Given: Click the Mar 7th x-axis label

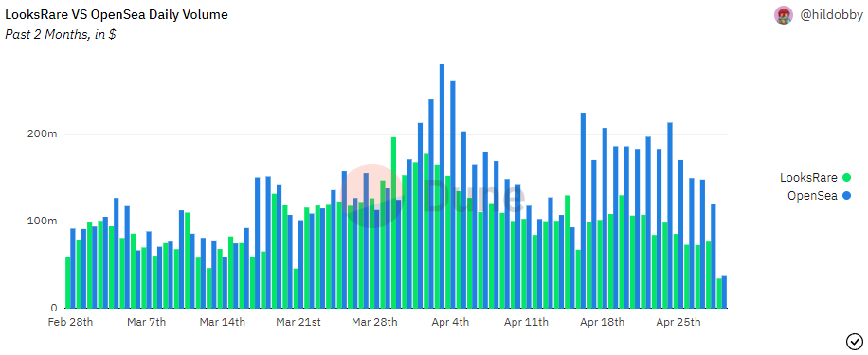Looking at the screenshot, I should pyautogui.click(x=146, y=322).
